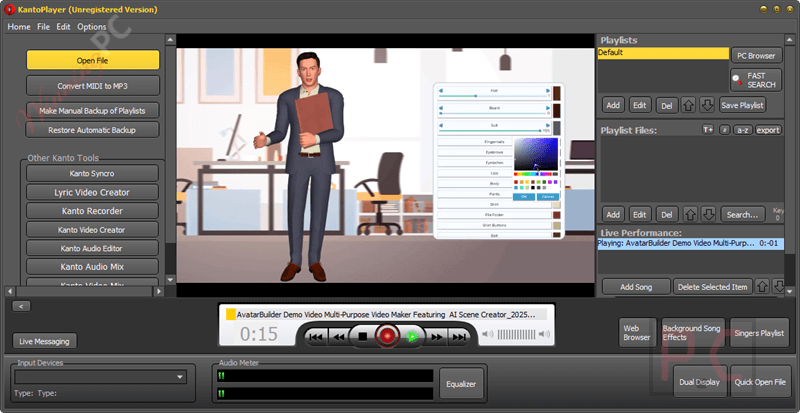The width and height of the screenshot is (800, 413).
Task: Skip to next track in transport bar
Action: pyautogui.click(x=459, y=337)
